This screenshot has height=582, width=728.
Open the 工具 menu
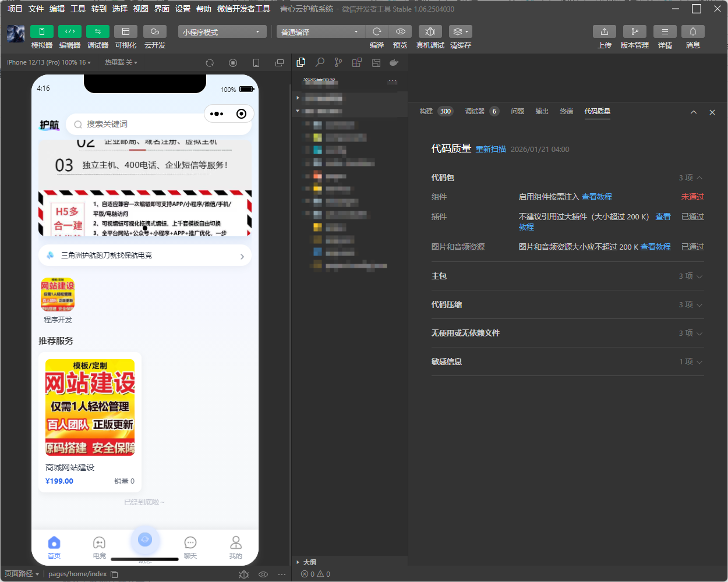(78, 9)
